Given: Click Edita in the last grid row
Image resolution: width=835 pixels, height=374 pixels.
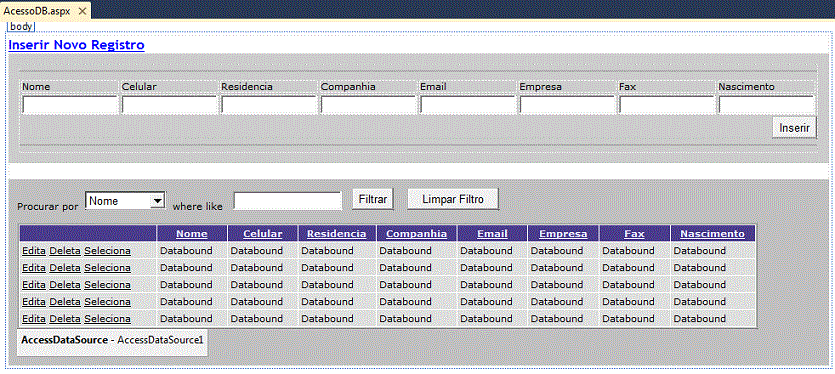Looking at the screenshot, I should (x=34, y=319).
